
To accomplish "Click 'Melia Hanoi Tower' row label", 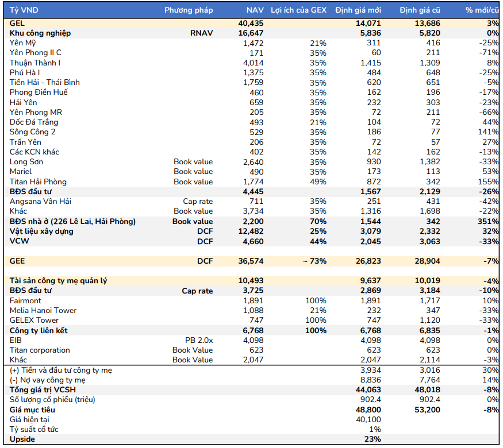I will tap(43, 311).
